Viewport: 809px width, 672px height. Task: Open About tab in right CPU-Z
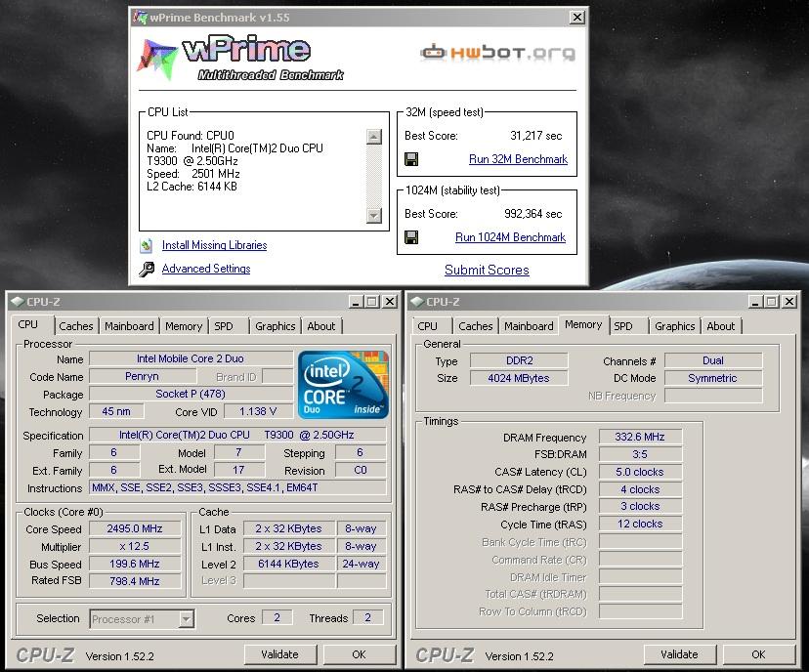(x=721, y=326)
